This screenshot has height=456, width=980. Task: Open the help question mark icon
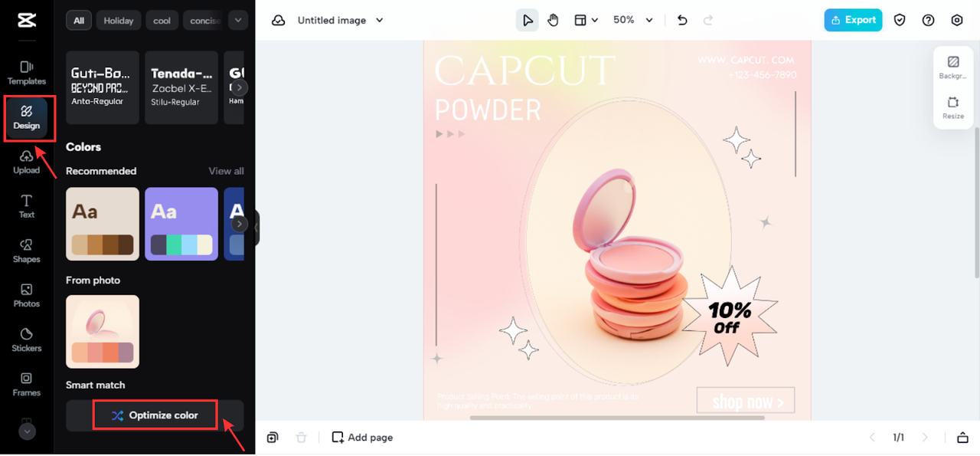pyautogui.click(x=928, y=21)
